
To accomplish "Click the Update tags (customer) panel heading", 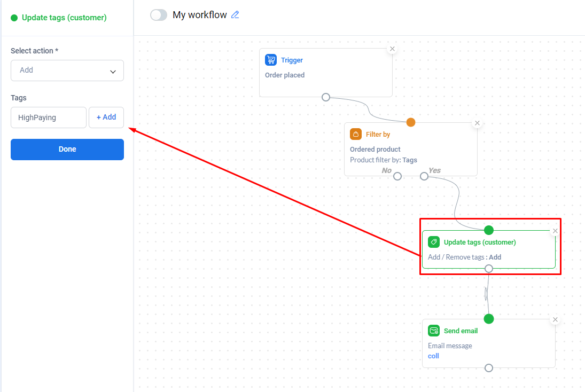I will coord(64,18).
